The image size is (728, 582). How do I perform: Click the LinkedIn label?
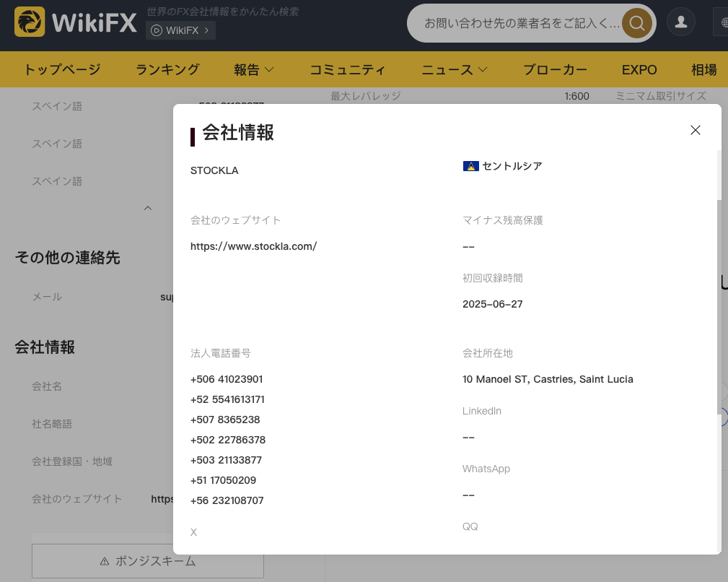click(482, 411)
